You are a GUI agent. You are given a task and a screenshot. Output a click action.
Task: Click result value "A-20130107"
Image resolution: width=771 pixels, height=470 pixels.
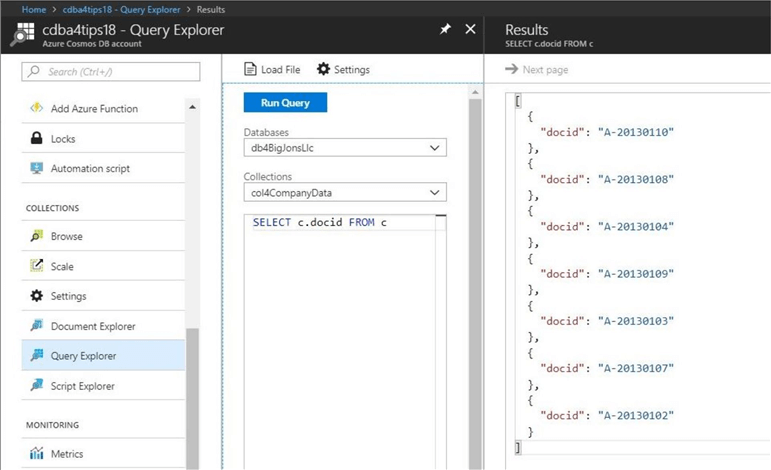[x=635, y=368]
